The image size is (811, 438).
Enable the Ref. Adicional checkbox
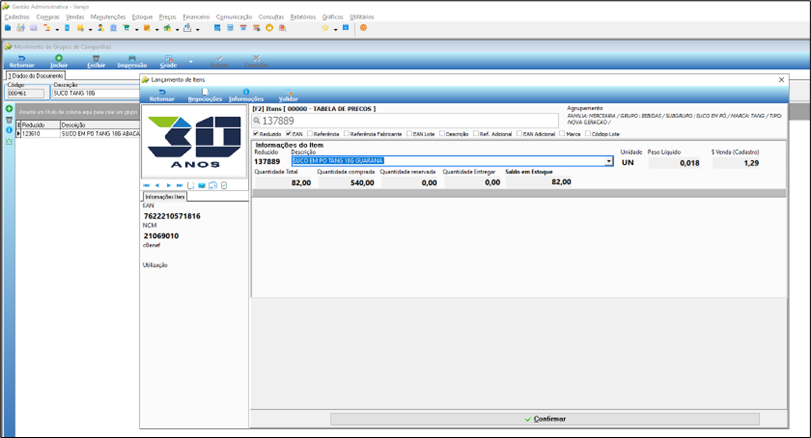click(476, 133)
